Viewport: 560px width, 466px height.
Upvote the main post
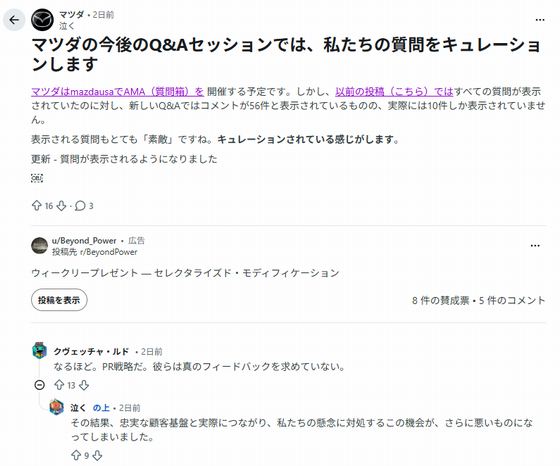[x=37, y=206]
